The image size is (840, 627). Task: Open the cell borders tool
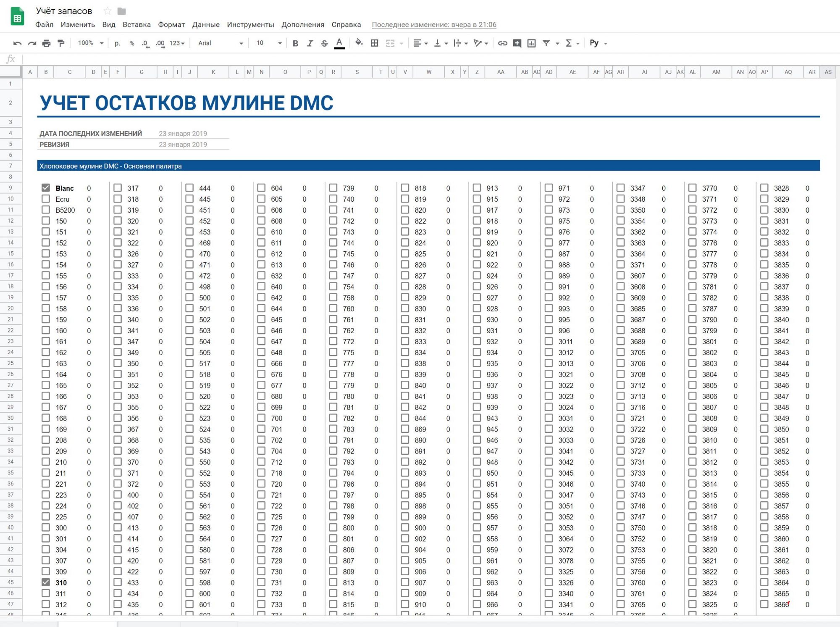(x=374, y=43)
